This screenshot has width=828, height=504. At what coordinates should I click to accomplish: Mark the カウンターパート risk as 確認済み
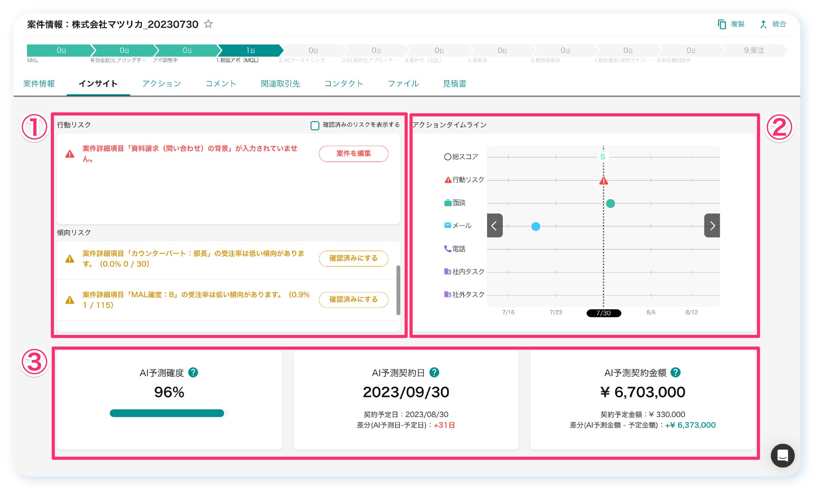(353, 258)
